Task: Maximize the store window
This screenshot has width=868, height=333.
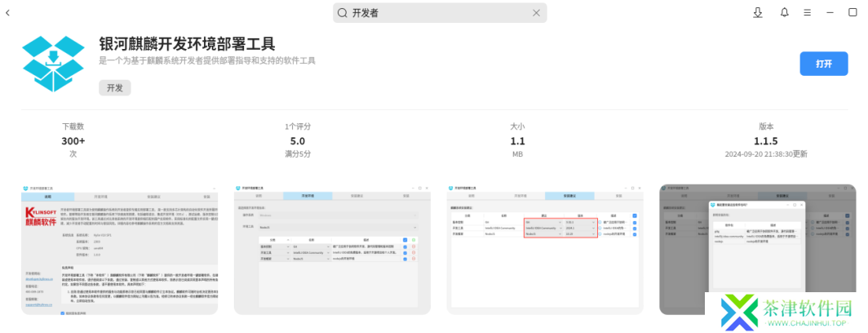Action: [852, 13]
